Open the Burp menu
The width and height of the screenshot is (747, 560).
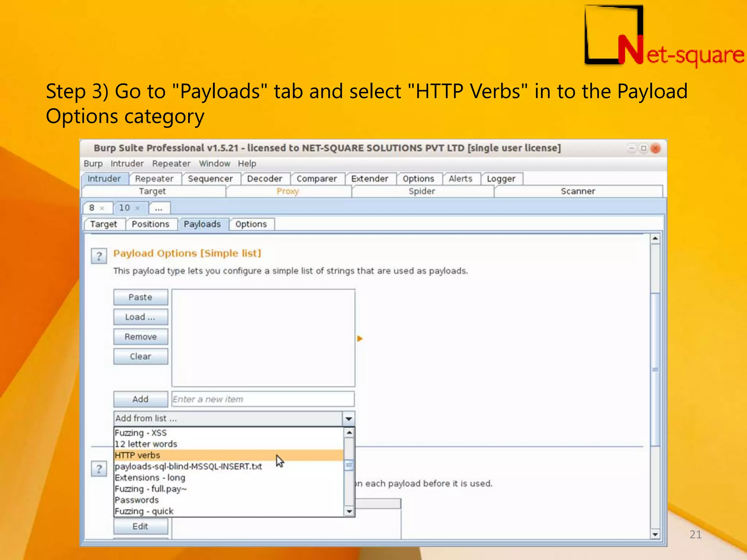click(93, 164)
